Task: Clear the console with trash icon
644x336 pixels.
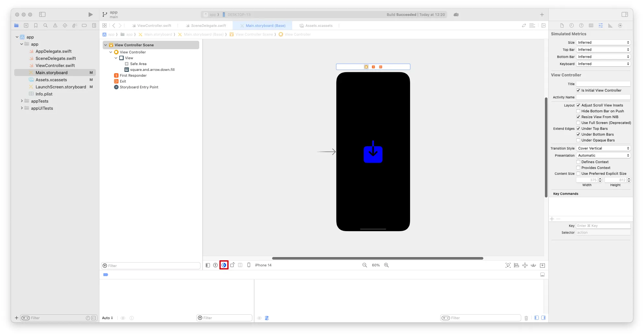Action: 526,318
